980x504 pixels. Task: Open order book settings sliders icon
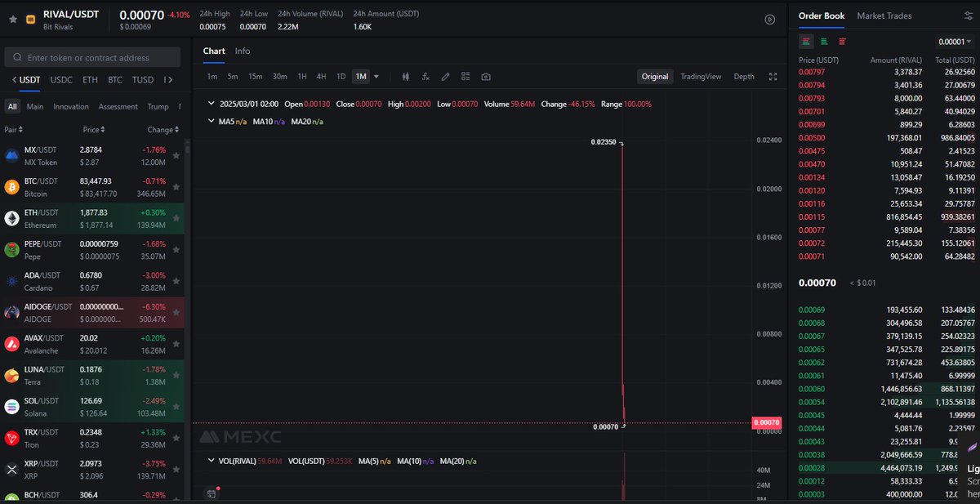click(x=969, y=16)
